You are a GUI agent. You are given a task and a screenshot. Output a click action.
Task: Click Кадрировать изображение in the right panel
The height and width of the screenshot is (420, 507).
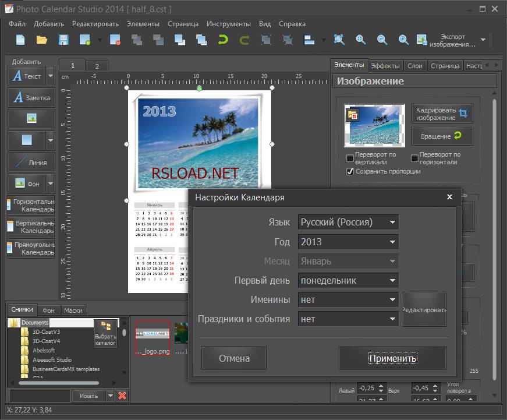coord(443,113)
